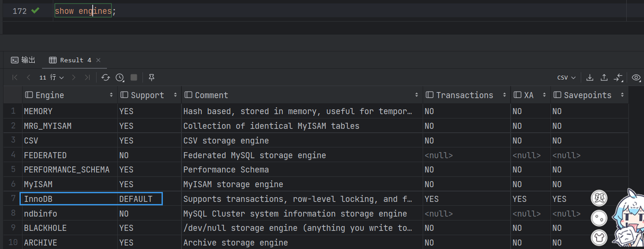Go to last page of results
The image size is (644, 249).
87,77
